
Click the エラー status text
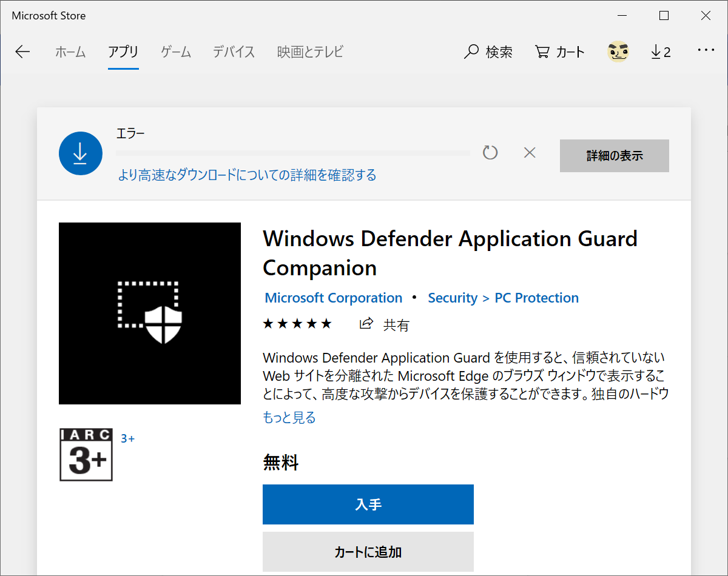click(x=130, y=133)
